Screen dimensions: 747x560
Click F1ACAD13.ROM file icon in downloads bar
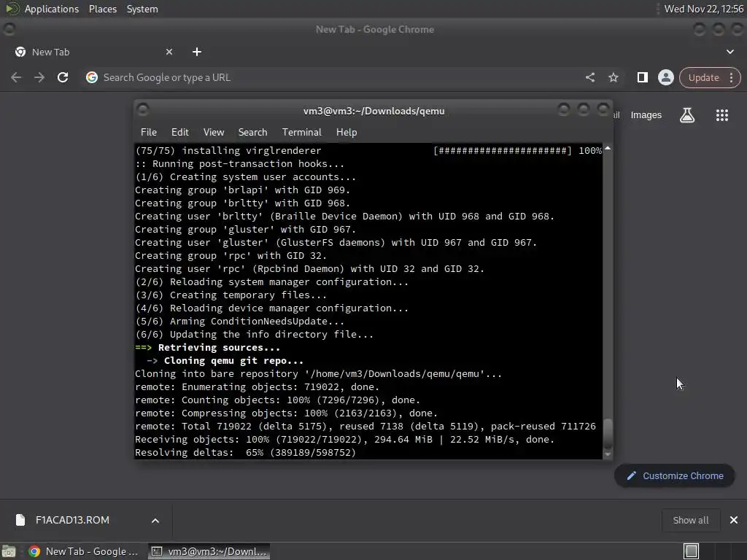point(20,520)
